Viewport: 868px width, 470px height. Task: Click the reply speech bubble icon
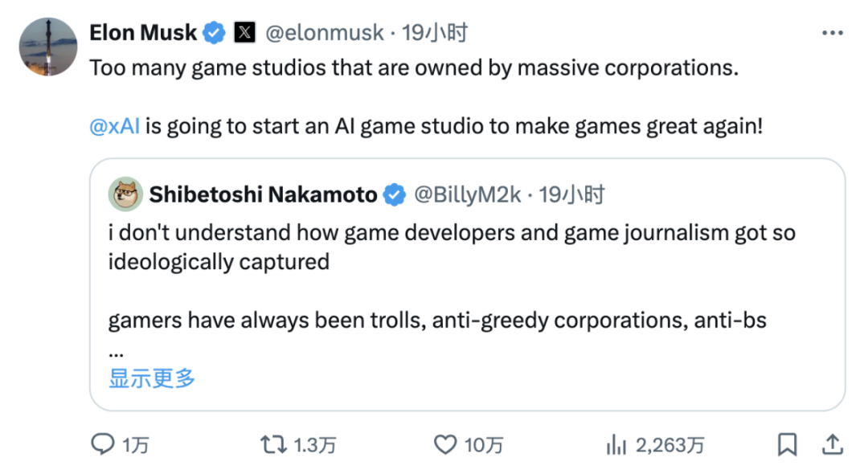(104, 443)
